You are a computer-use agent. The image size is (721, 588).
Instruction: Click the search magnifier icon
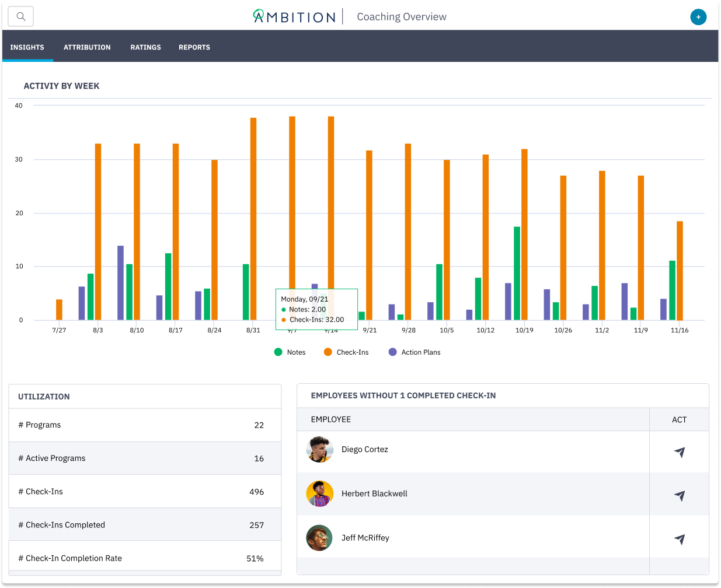[x=21, y=16]
